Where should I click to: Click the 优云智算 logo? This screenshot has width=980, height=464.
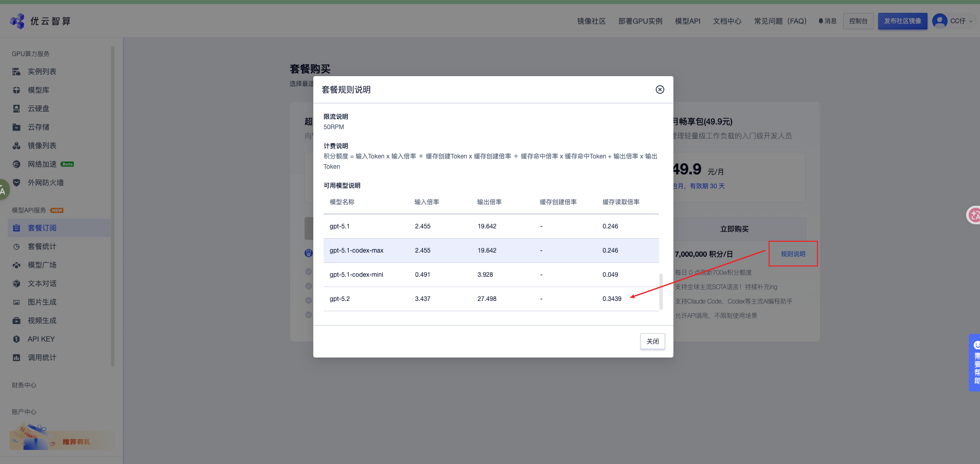point(40,21)
